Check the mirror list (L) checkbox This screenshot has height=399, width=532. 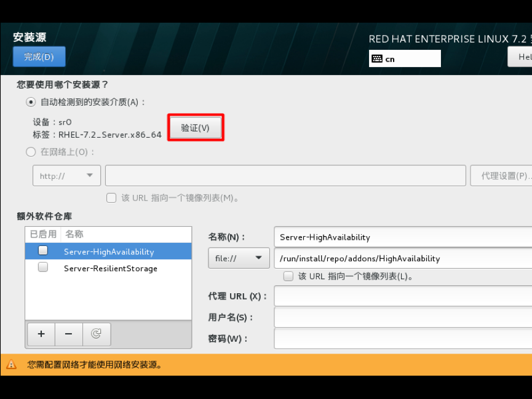(x=288, y=276)
